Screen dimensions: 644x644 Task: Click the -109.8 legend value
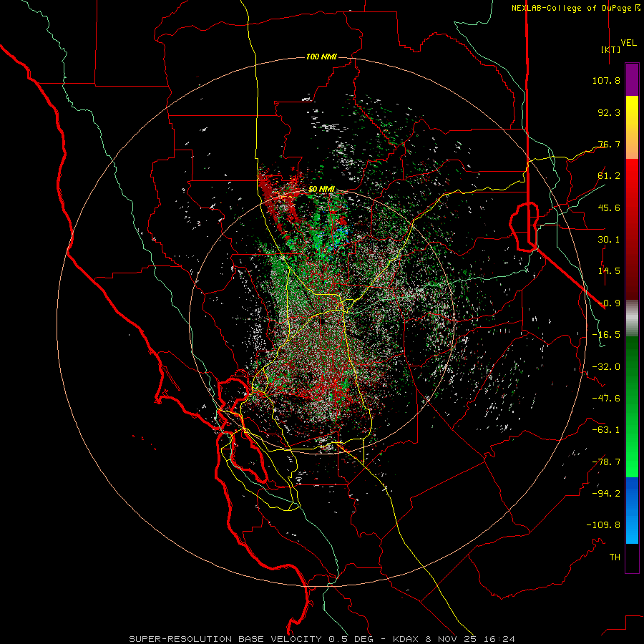tap(603, 525)
